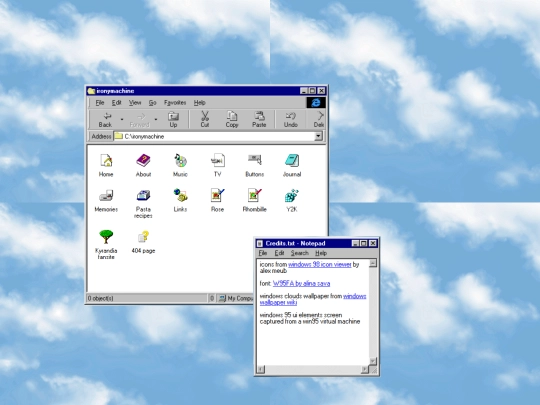The height and width of the screenshot is (405, 540).
Task: Minimize the Credits.txt Notepad window
Action: (x=355, y=243)
